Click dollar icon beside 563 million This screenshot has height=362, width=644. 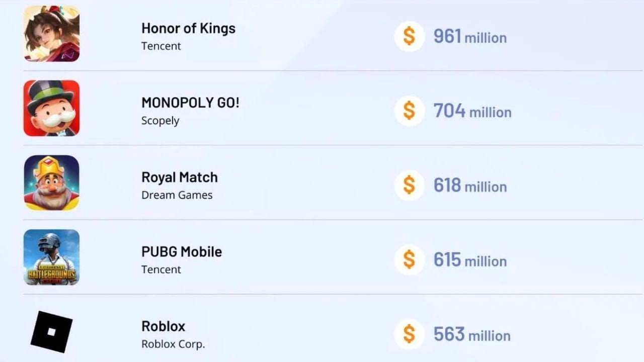coord(409,334)
